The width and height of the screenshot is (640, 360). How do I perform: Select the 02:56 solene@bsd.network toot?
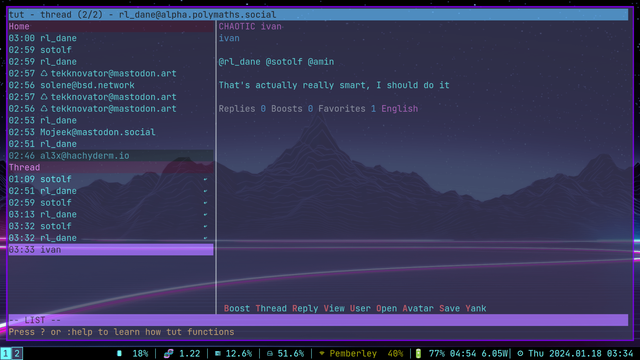click(111, 85)
